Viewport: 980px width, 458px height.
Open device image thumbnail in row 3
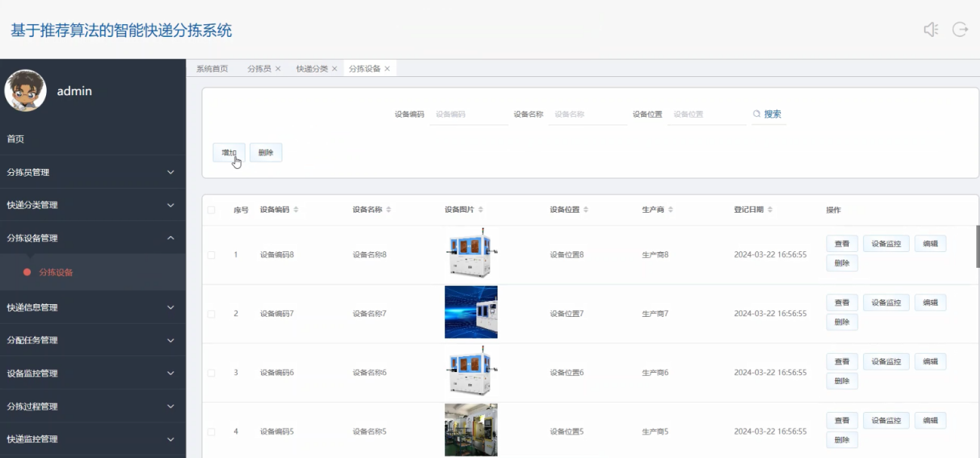coord(471,370)
